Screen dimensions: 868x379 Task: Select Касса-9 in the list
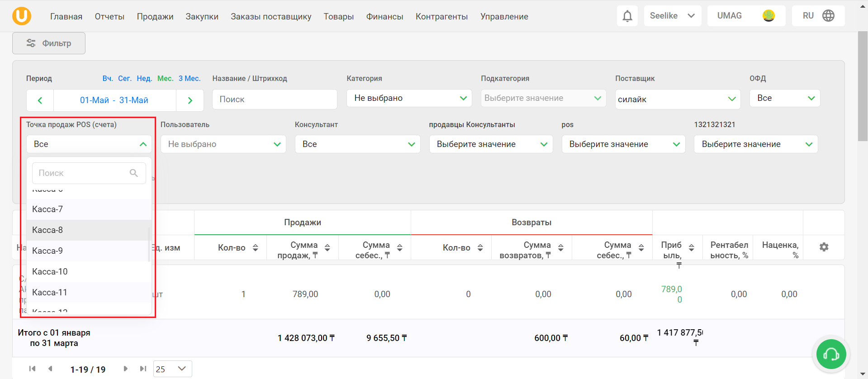89,251
